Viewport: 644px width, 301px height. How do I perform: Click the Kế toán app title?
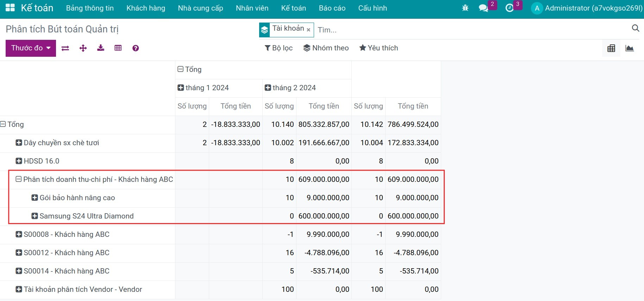point(37,8)
